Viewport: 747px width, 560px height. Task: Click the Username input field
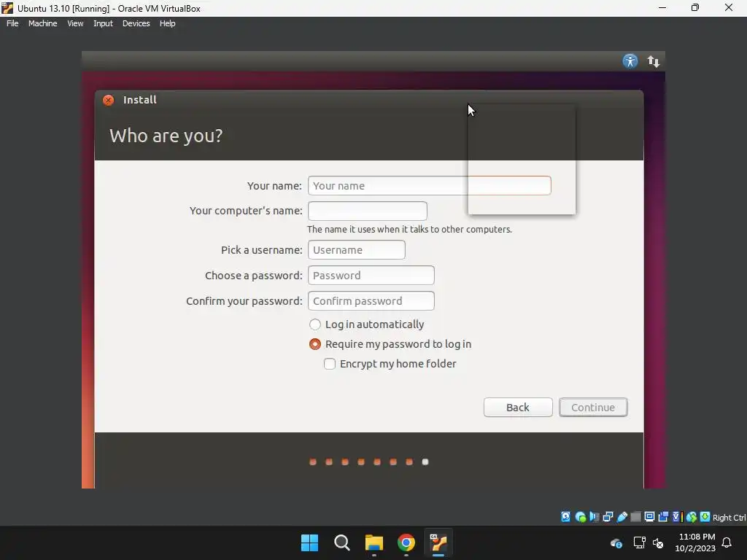356,250
